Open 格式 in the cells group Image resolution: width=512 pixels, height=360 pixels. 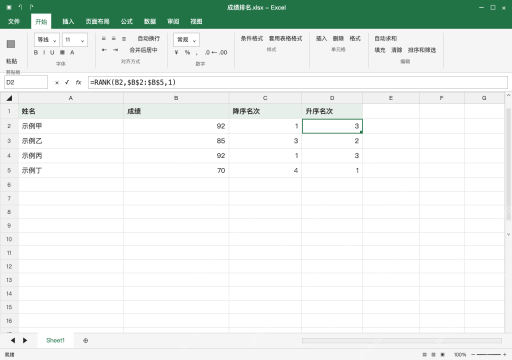[355, 38]
